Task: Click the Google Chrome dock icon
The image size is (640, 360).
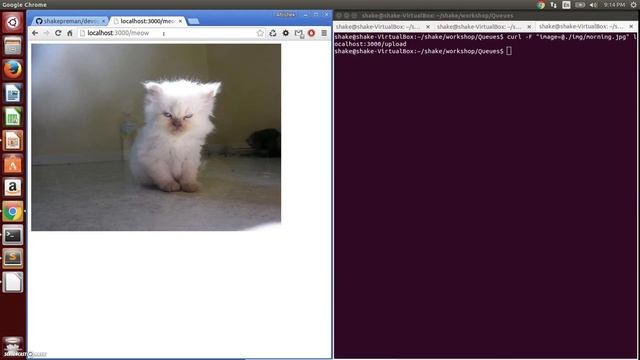Action: pyautogui.click(x=13, y=211)
